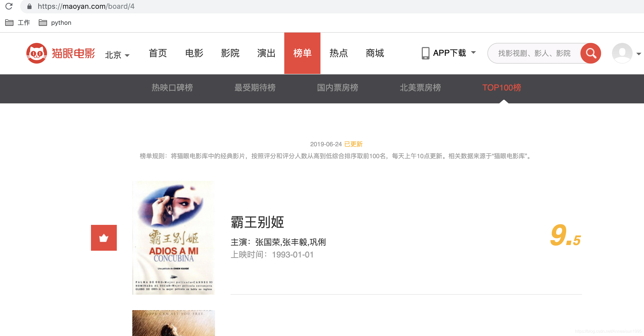
Task: Open the 北美票房榜 ranking link
Action: [x=420, y=88]
